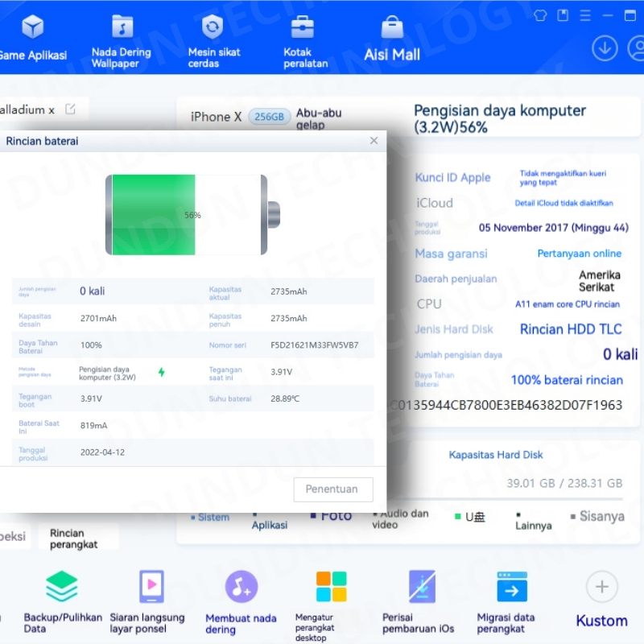Click the edit device name icon
This screenshot has width=644, height=644.
pyautogui.click(x=71, y=109)
